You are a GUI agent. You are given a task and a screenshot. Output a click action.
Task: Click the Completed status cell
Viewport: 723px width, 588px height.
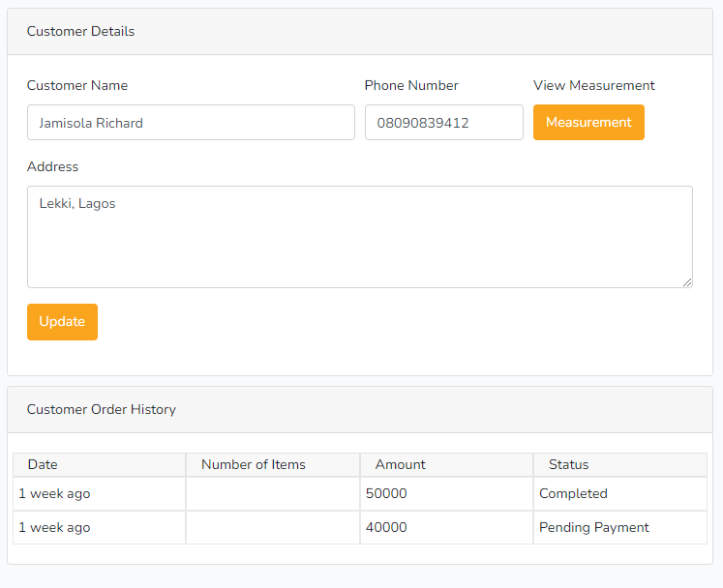573,493
